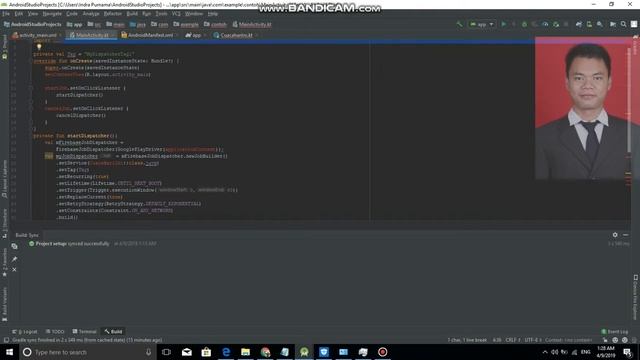
Task: Show hidden system tray icons chevron
Action: point(544,352)
